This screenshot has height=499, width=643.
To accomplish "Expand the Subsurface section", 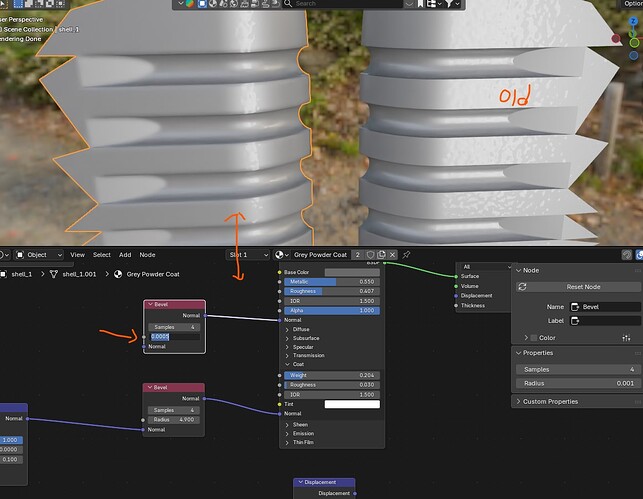I will click(287, 338).
